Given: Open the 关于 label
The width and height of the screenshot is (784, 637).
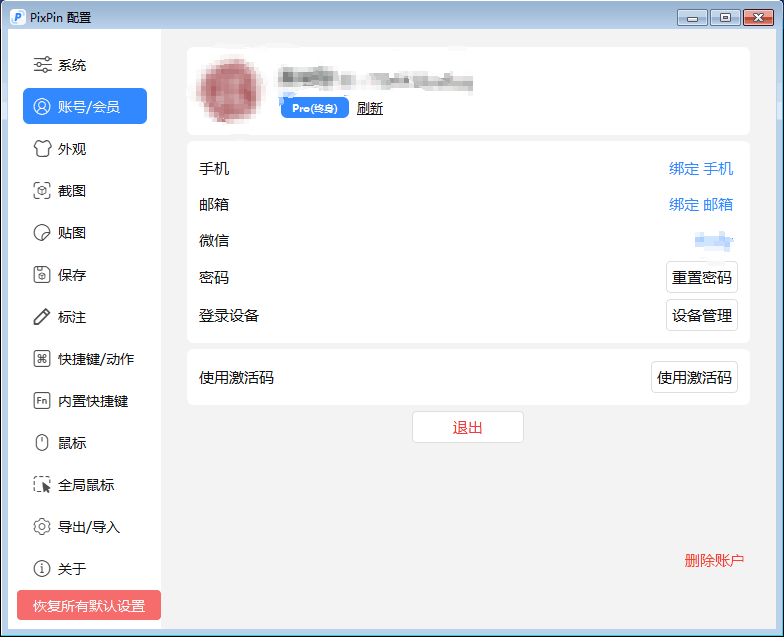Looking at the screenshot, I should click(x=72, y=569).
